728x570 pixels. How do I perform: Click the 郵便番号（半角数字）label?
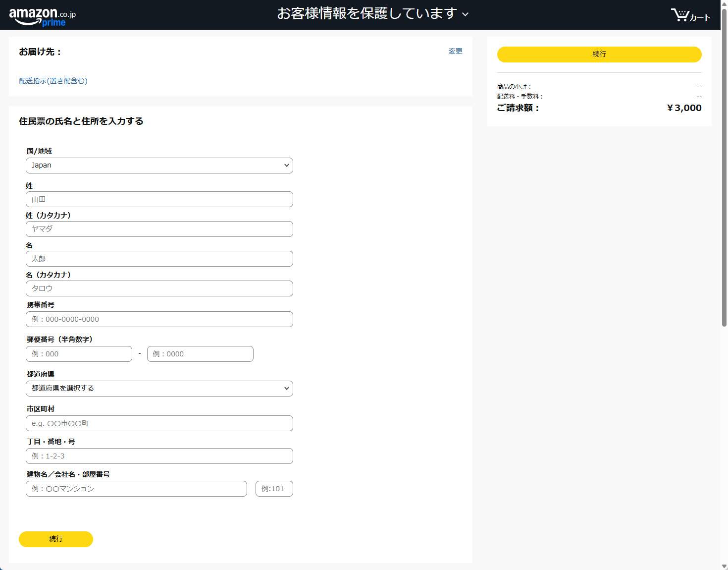tap(59, 340)
